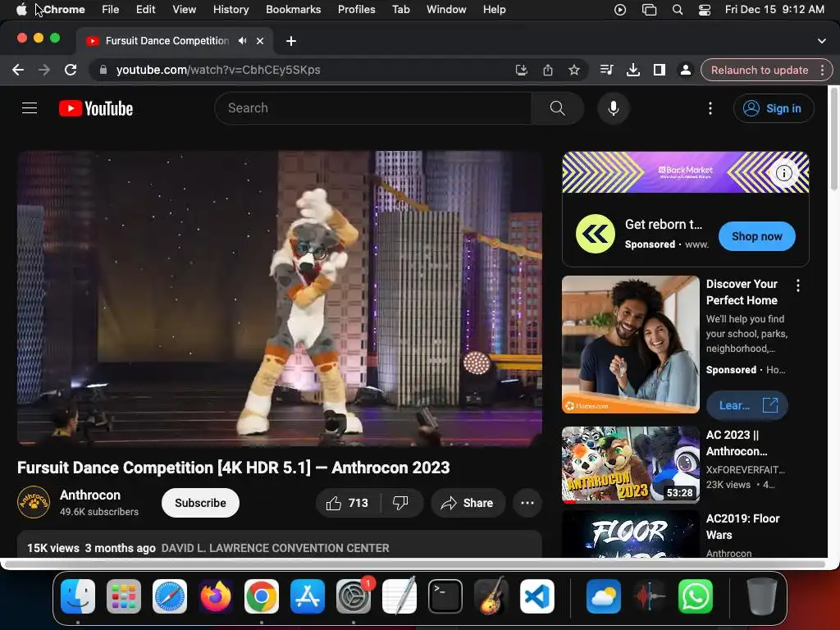The width and height of the screenshot is (840, 630).
Task: Bookmark this page with star icon
Action: 573,71
